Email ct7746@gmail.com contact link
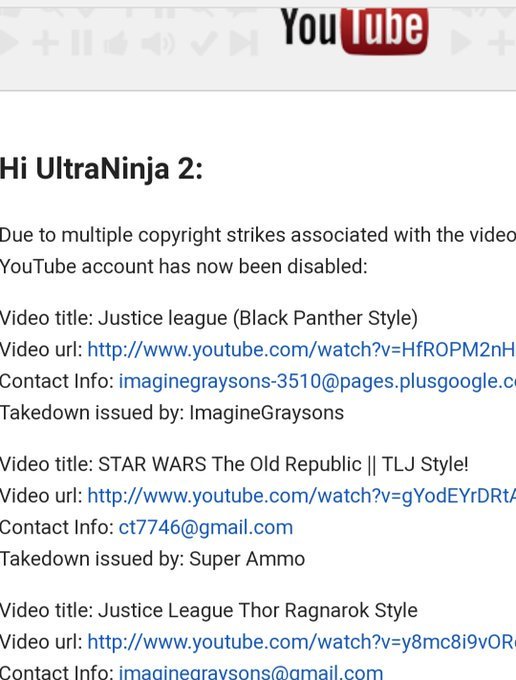 tap(206, 527)
